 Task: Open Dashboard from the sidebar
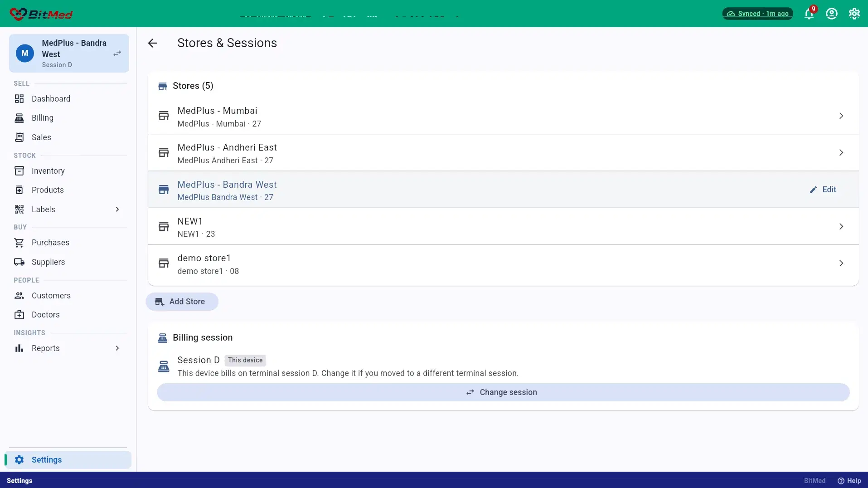point(68,99)
